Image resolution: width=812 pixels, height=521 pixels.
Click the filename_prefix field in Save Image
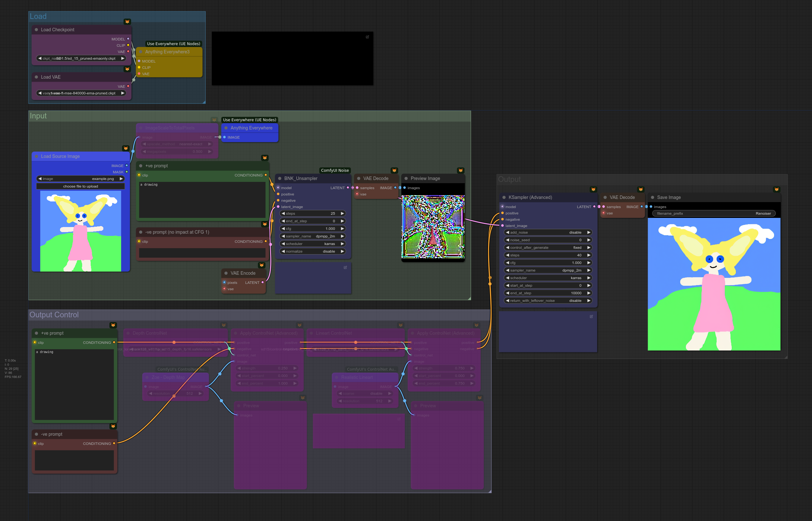(x=713, y=213)
